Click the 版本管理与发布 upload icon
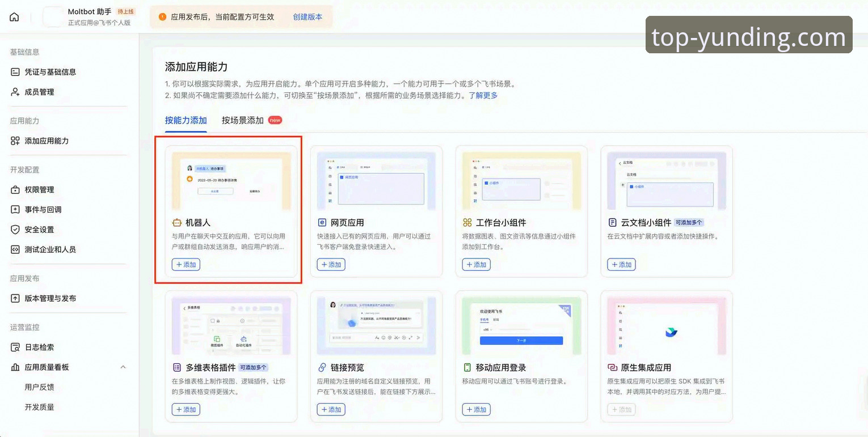The width and height of the screenshot is (868, 437). (15, 298)
